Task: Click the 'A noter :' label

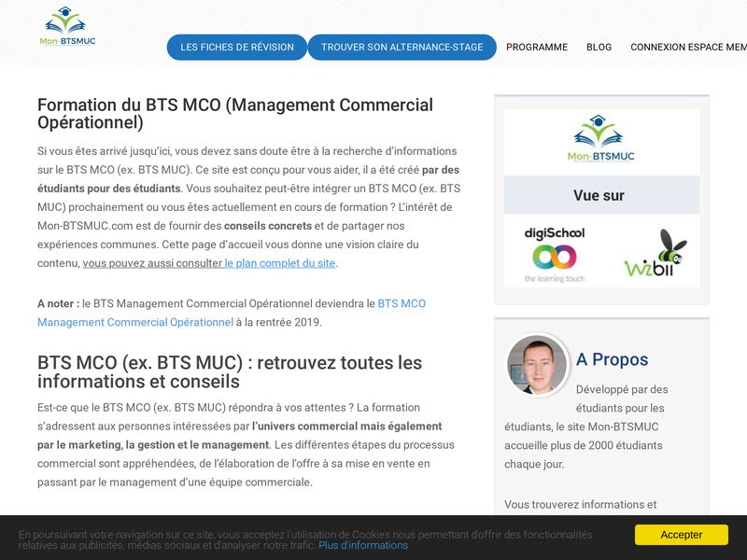Action: pyautogui.click(x=59, y=304)
